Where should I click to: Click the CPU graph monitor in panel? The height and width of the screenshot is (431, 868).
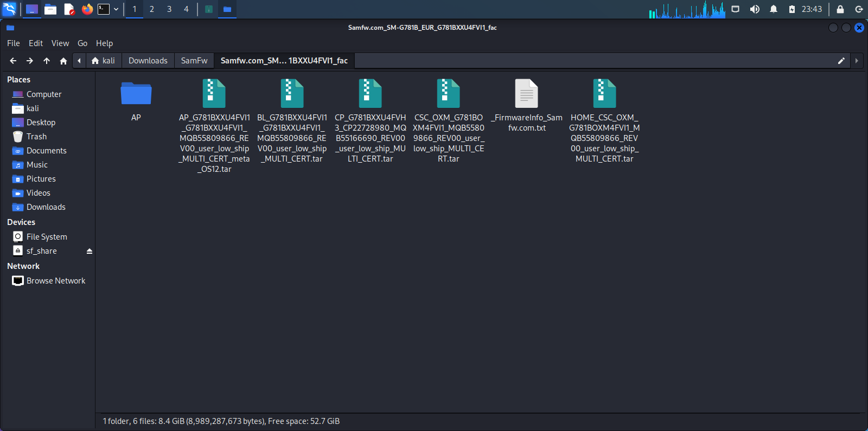687,9
